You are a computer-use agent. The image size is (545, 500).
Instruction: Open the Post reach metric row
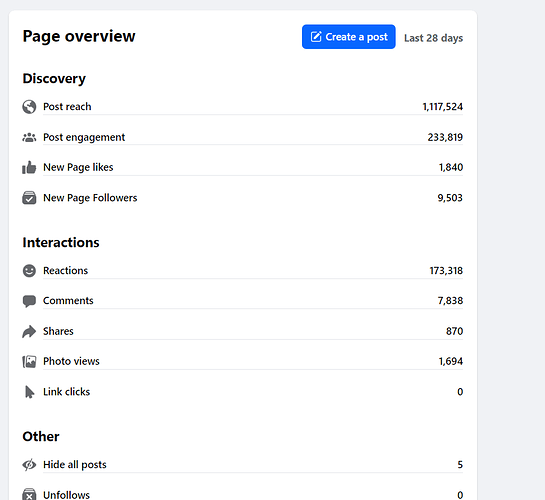click(243, 107)
